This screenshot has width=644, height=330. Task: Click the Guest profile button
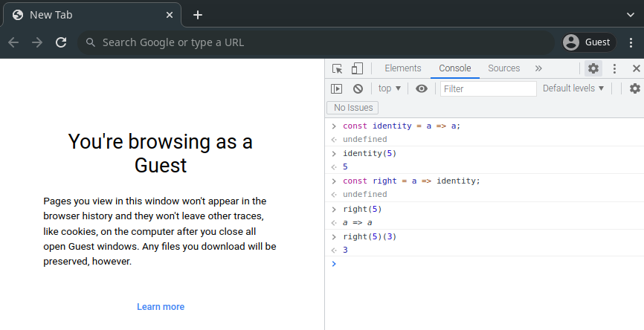pos(589,42)
